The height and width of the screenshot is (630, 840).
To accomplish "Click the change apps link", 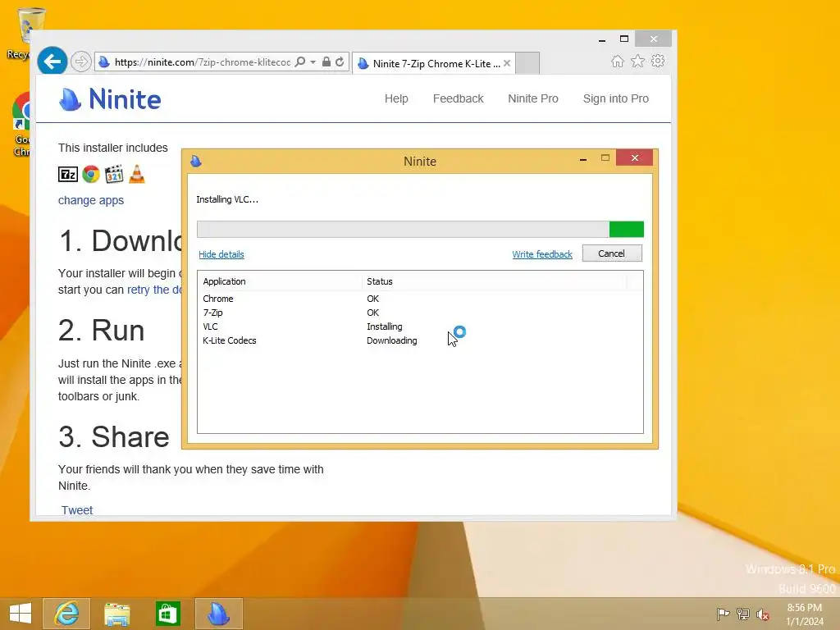I will click(91, 200).
